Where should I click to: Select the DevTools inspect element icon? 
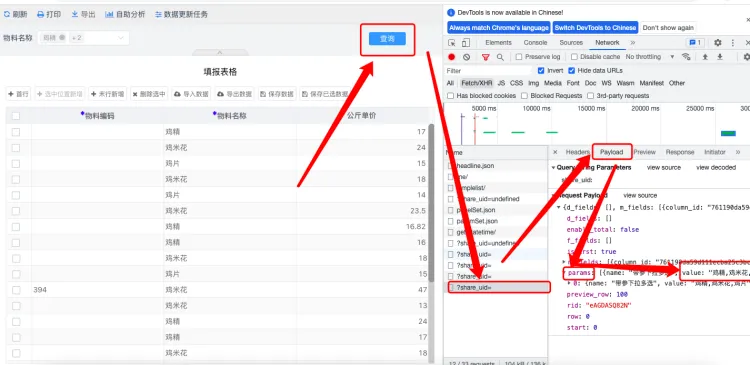pyautogui.click(x=452, y=43)
